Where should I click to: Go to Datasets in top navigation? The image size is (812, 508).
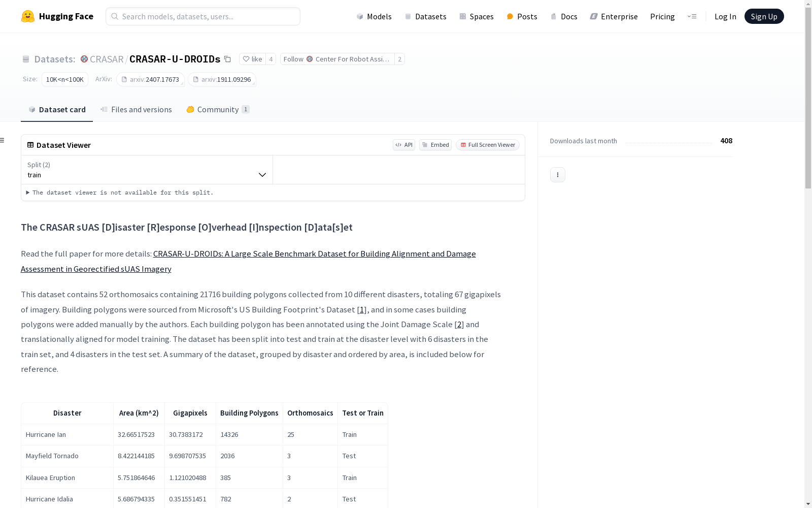tap(425, 16)
